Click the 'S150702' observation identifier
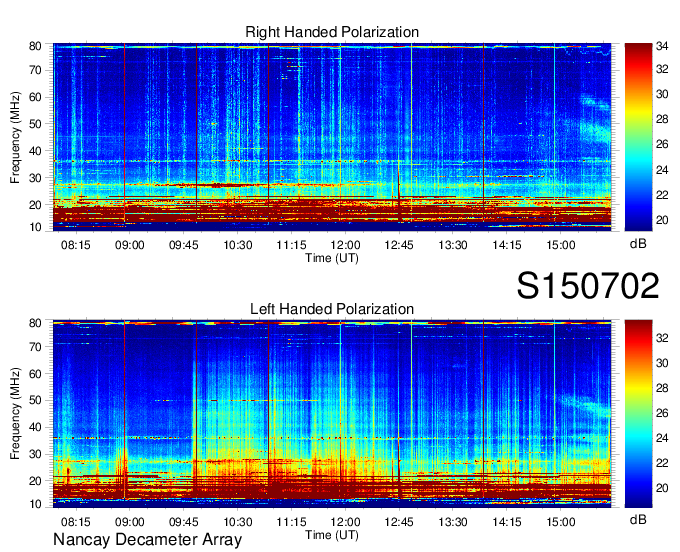680x552 pixels. click(588, 286)
